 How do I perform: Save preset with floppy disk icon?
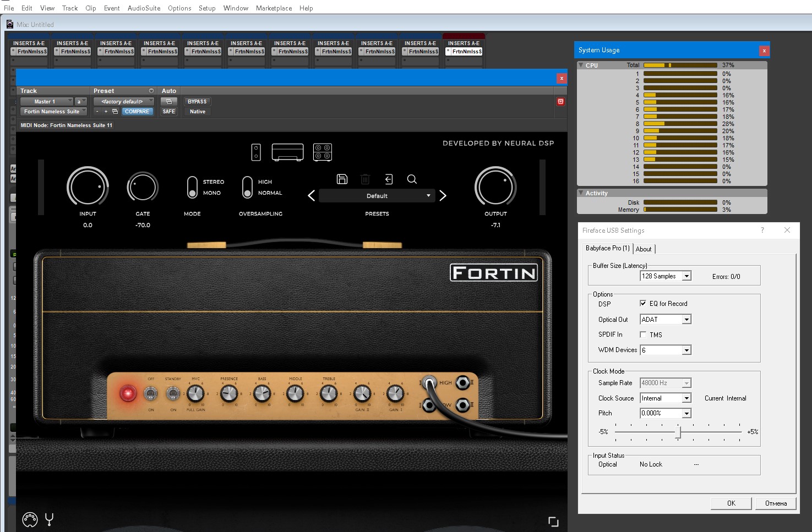click(x=342, y=179)
